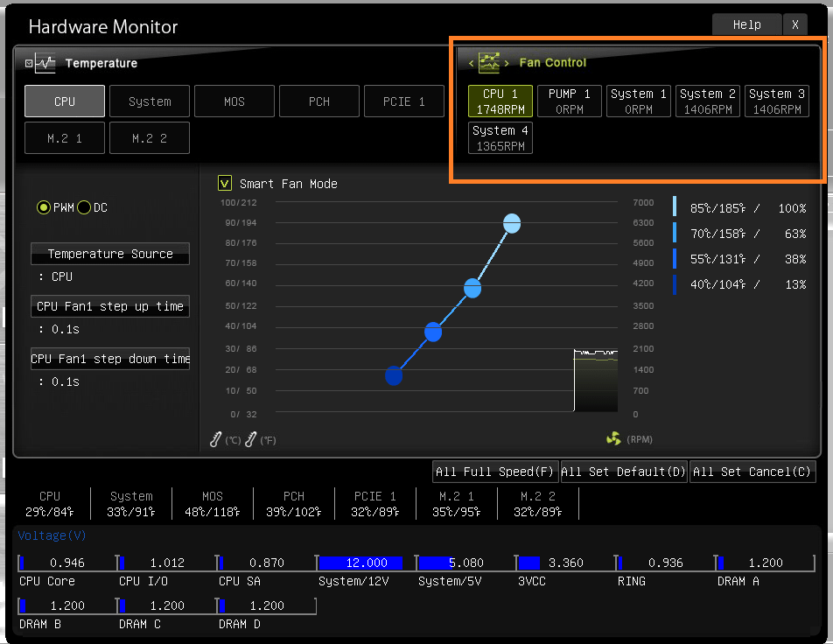The height and width of the screenshot is (644, 833).
Task: Click All Set Default(D) button
Action: pos(624,472)
